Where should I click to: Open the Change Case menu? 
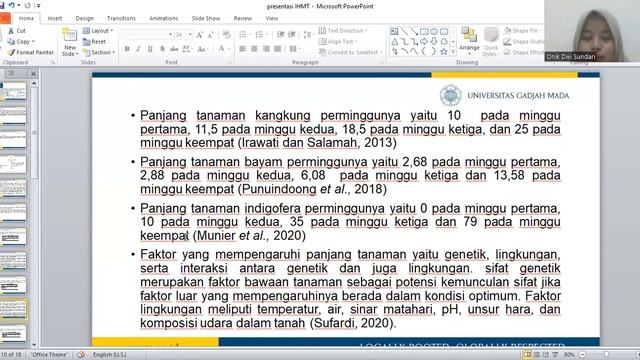pyautogui.click(x=202, y=49)
